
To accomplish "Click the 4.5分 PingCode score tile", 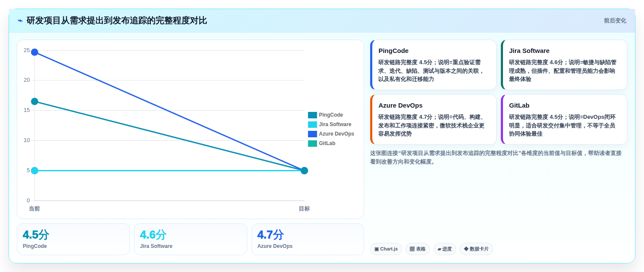I will (73, 239).
